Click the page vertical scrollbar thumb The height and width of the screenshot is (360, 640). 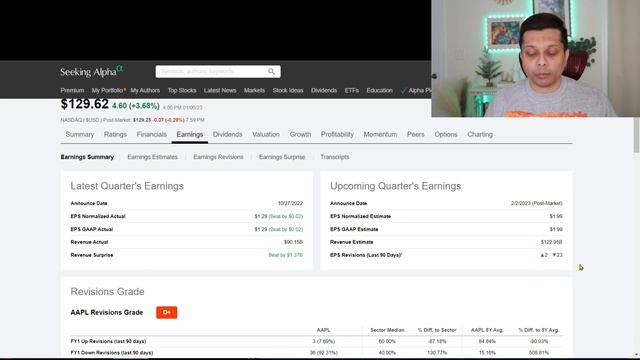tap(636, 135)
